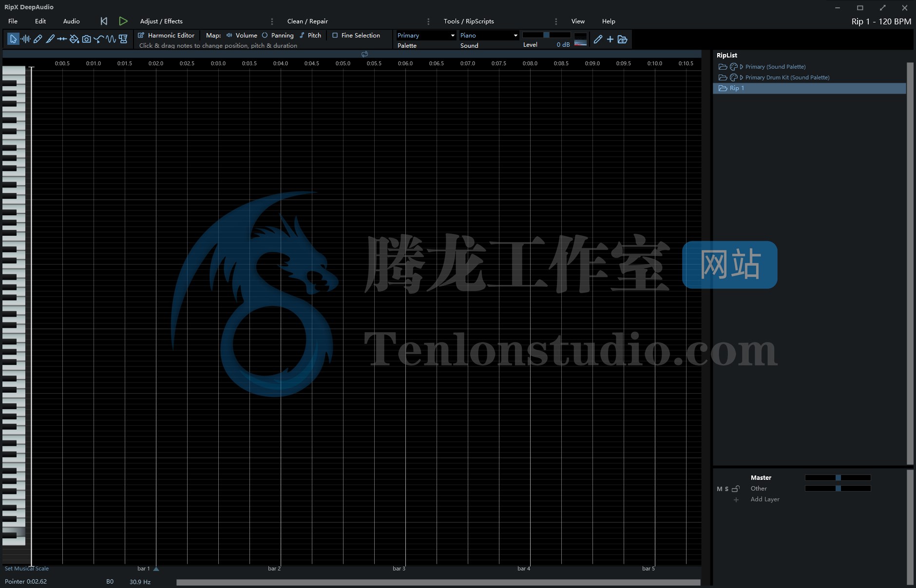This screenshot has height=588, width=916.
Task: Open the Help menu
Action: [609, 21]
